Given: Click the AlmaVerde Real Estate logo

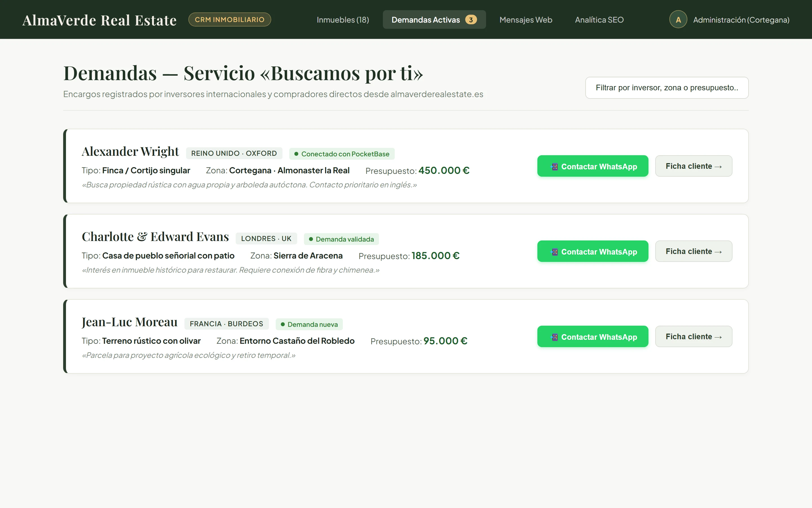Looking at the screenshot, I should point(99,20).
